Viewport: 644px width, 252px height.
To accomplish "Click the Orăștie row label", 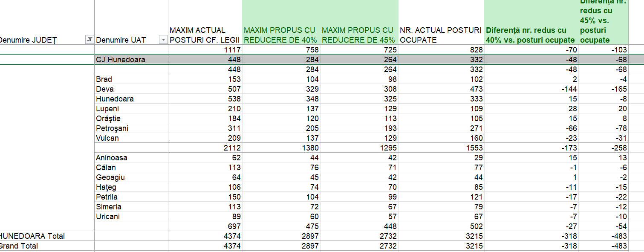I will tap(108, 119).
